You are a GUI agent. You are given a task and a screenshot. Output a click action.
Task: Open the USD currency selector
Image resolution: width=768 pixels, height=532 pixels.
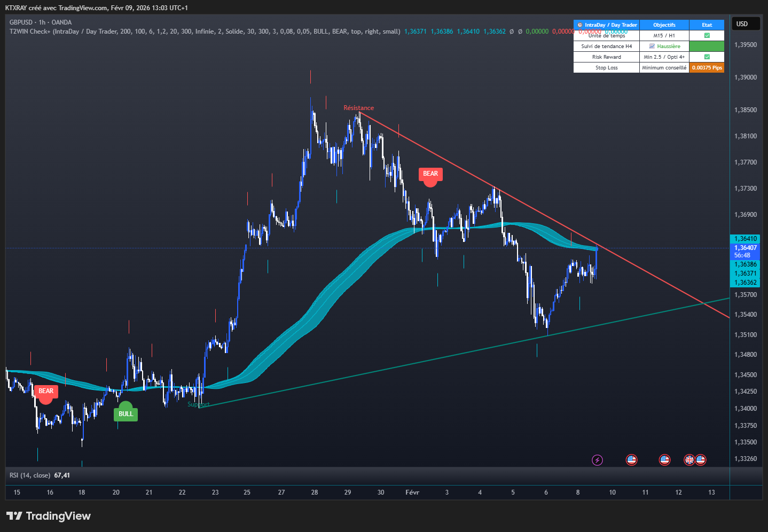[x=745, y=23]
